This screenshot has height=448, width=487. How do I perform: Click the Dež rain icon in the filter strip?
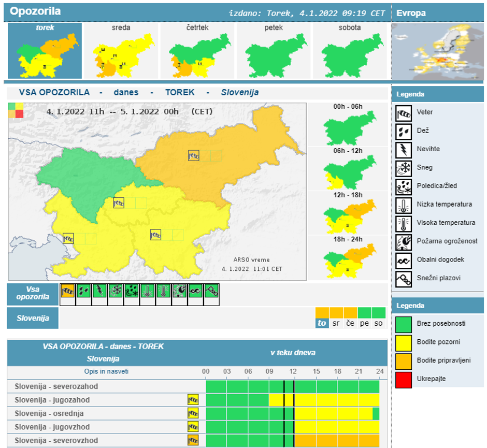coord(82,292)
